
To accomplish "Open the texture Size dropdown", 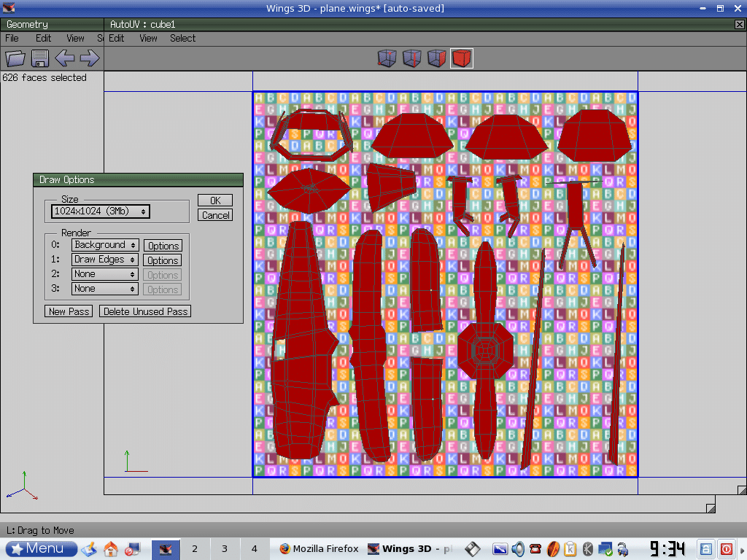I will pos(101,211).
